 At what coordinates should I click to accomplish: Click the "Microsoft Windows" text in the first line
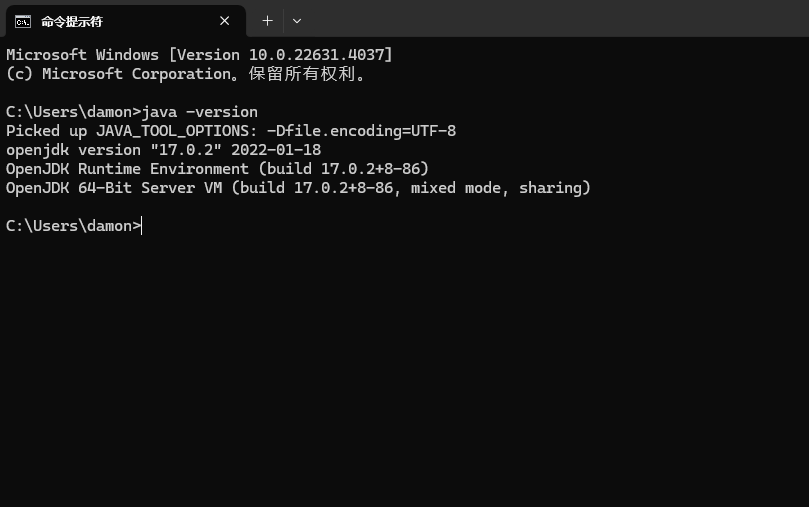click(x=82, y=54)
